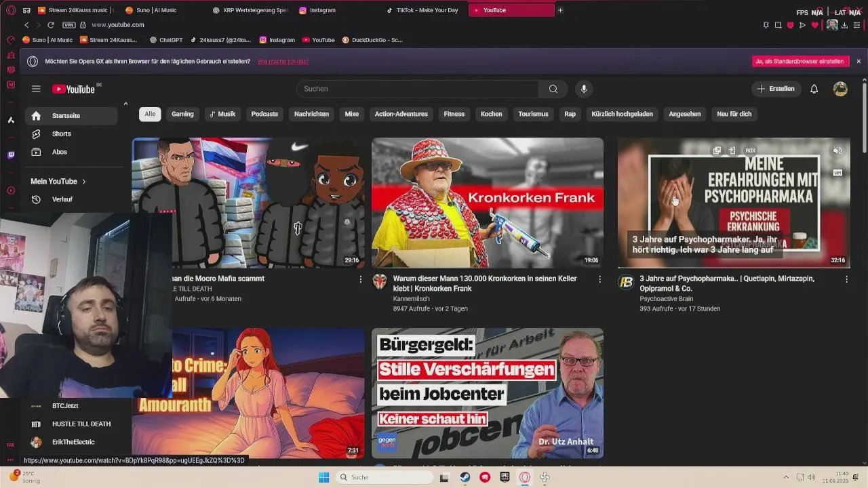Start voice search with microphone icon
Image resolution: width=868 pixels, height=488 pixels.
click(x=583, y=89)
